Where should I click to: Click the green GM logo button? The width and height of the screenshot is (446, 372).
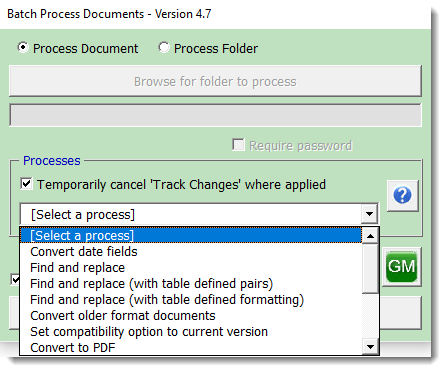coord(402,267)
